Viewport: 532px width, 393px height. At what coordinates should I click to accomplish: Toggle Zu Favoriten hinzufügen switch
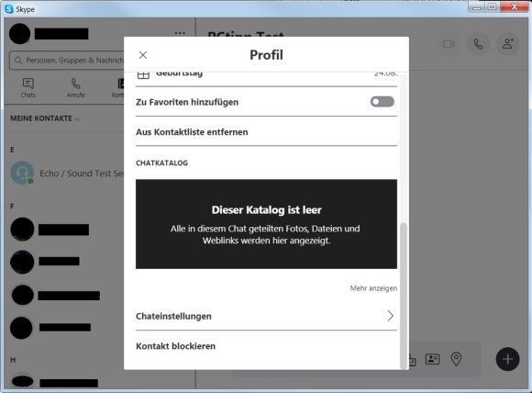click(382, 102)
